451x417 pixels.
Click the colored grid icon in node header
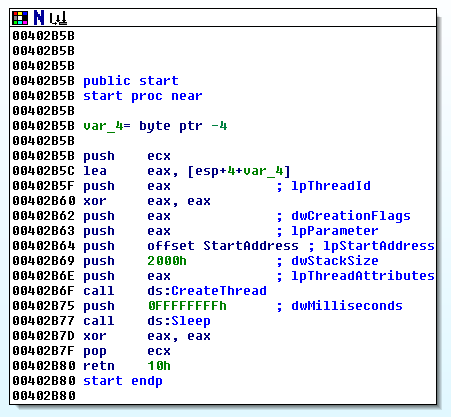pos(20,18)
